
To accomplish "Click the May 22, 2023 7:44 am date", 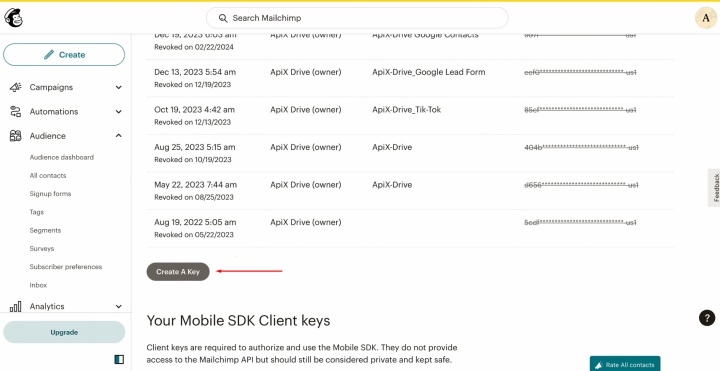I will [x=196, y=185].
